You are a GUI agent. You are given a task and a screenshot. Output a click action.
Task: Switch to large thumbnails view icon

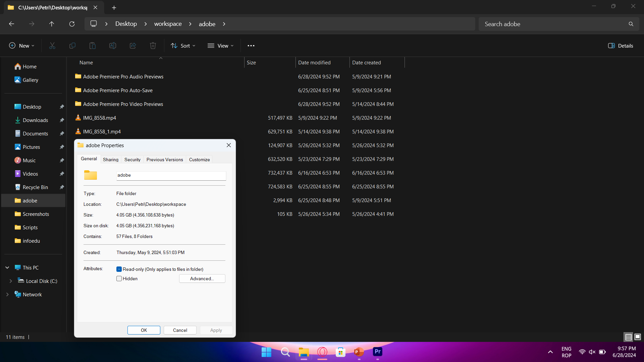pyautogui.click(x=638, y=337)
